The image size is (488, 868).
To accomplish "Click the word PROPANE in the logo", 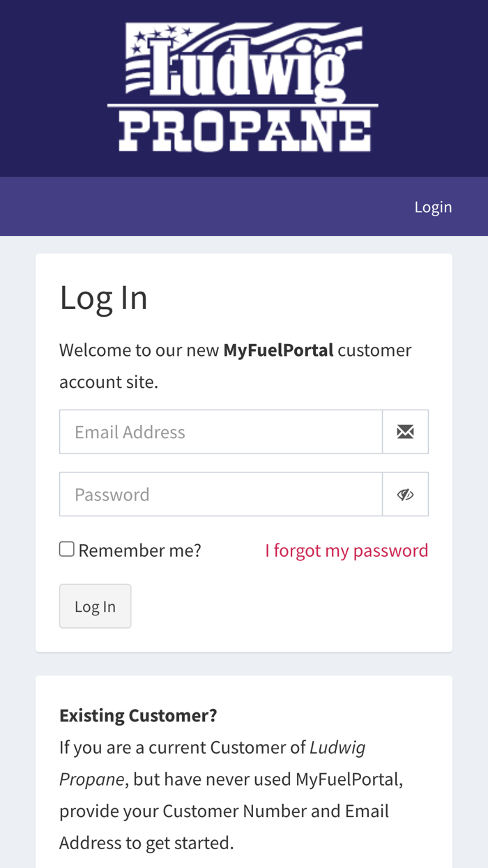I will point(243,133).
